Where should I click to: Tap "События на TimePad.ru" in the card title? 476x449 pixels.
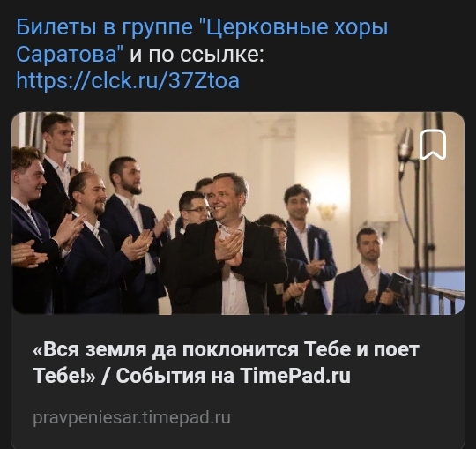pos(233,376)
